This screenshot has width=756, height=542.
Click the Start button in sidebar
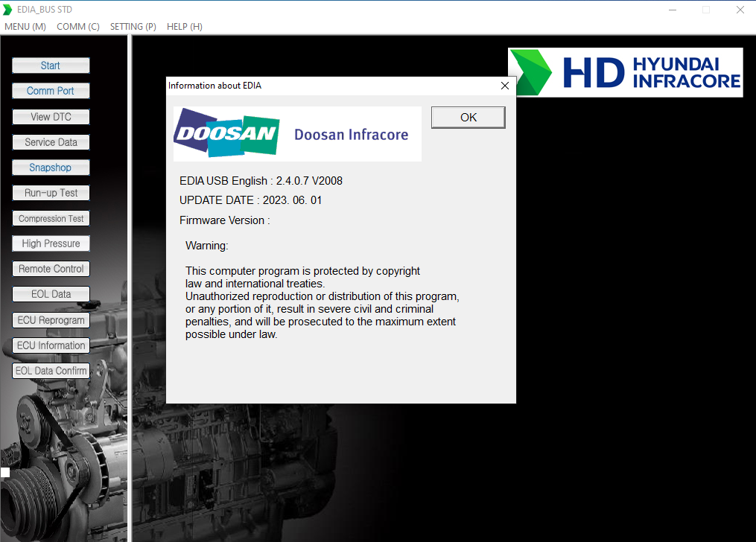tap(51, 66)
